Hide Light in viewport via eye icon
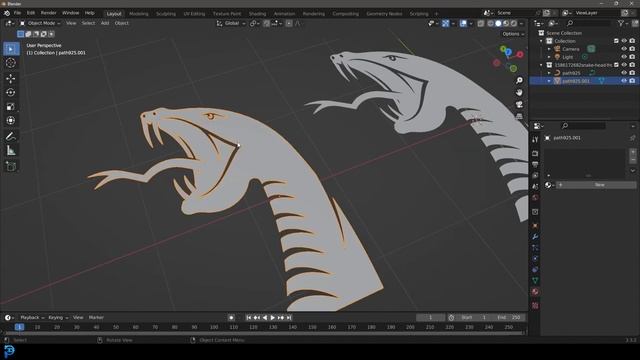This screenshot has height=360, width=640. [624, 57]
